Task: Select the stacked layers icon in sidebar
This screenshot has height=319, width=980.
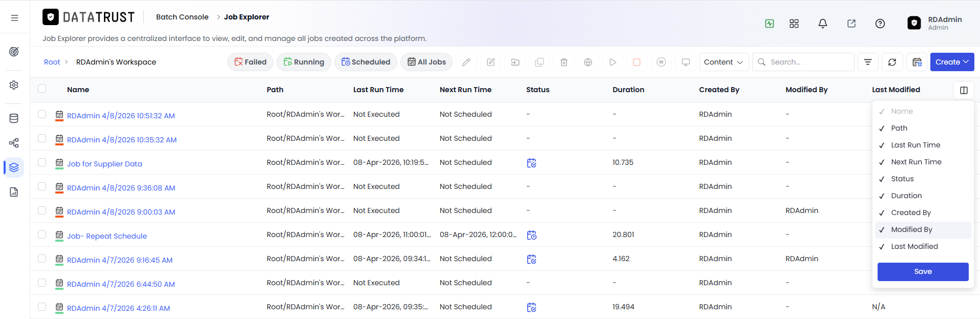Action: point(14,167)
